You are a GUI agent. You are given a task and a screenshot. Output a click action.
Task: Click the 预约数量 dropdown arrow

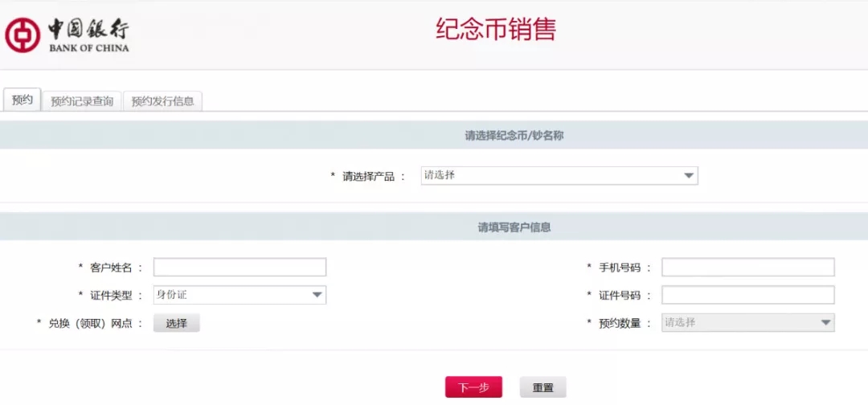click(825, 322)
